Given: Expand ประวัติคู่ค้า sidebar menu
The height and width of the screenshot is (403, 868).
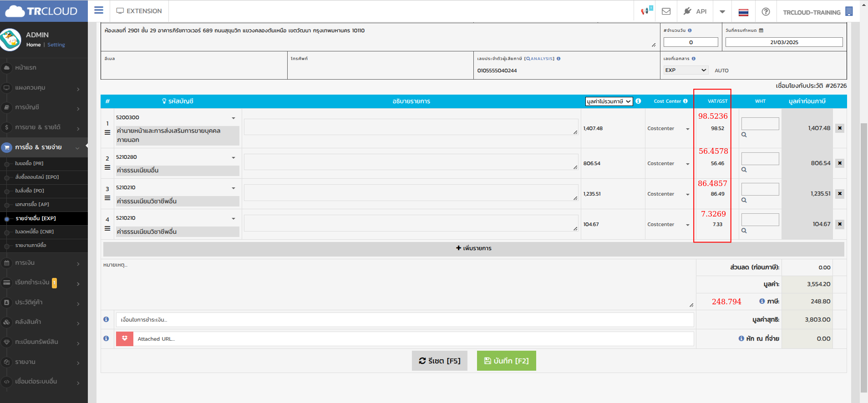Looking at the screenshot, I should point(44,302).
